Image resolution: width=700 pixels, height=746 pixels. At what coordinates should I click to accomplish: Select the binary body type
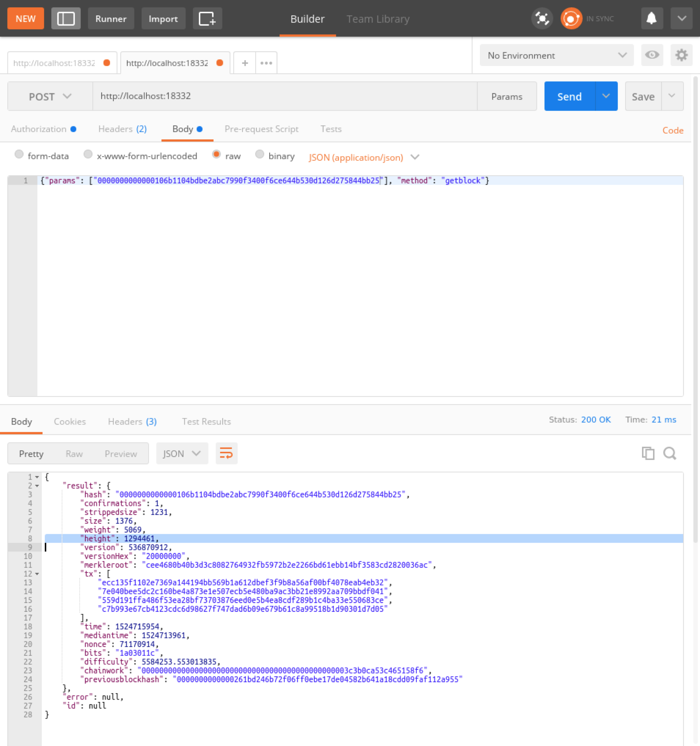(259, 154)
